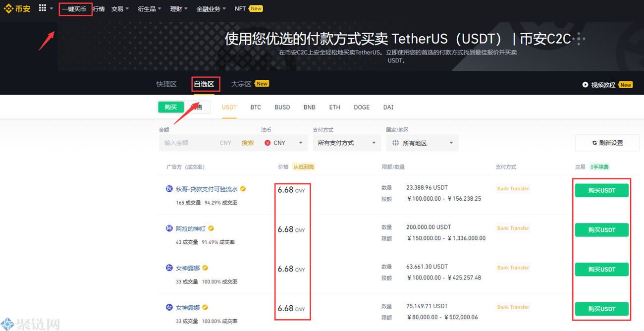Viewport: 644px width, 331px height.
Task: Click the play icon on 视频教程
Action: tap(586, 84)
